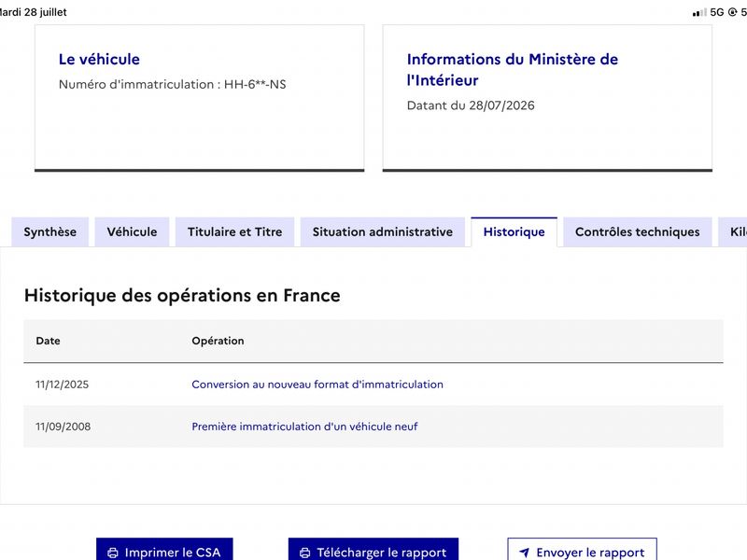Click "Datant du 28/07/2026" text

(471, 105)
